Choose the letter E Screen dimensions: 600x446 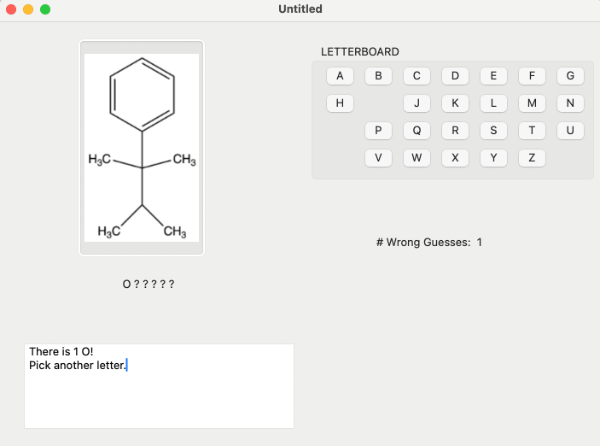tap(493, 76)
